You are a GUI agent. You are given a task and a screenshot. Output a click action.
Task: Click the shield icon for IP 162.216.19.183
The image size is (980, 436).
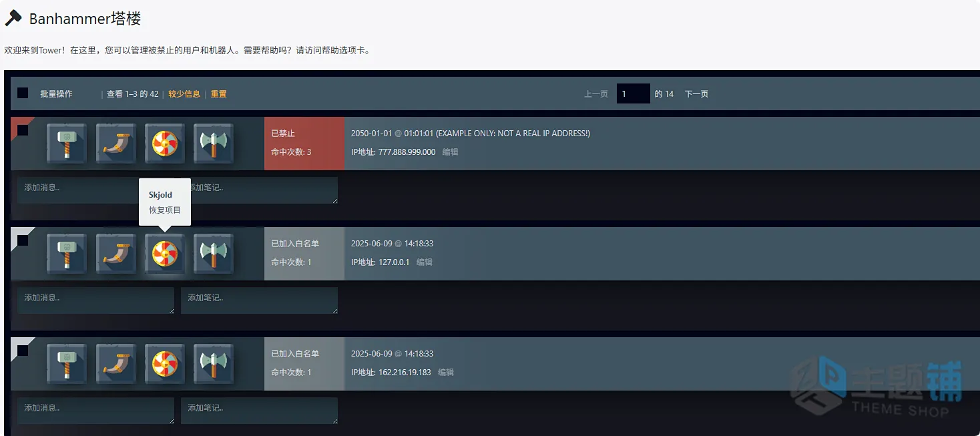pos(165,364)
